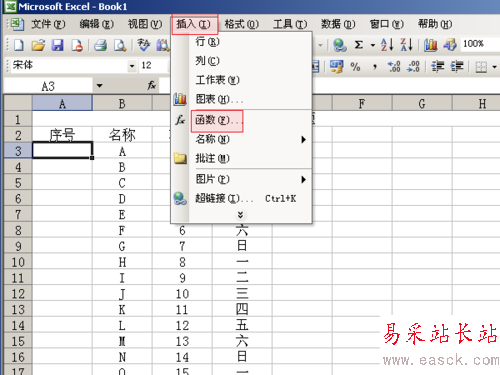Open the 文件(F) menu
This screenshot has width=500, height=375.
point(48,24)
